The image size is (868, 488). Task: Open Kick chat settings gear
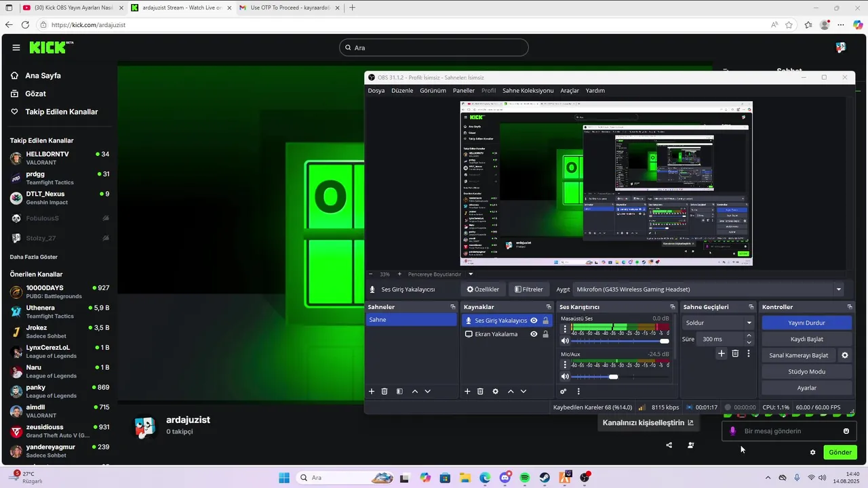[812, 452]
